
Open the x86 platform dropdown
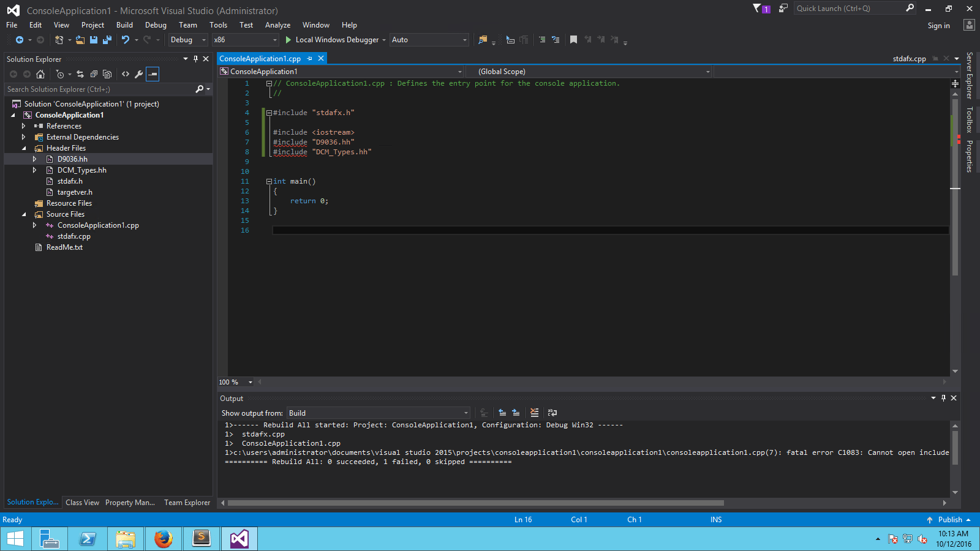[246, 40]
